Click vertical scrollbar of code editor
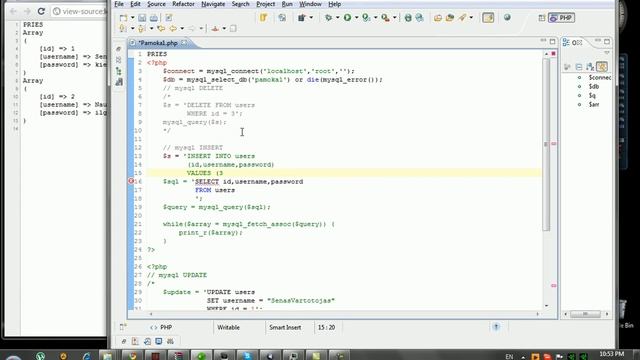Screen dimensions: 640x360 546,144
